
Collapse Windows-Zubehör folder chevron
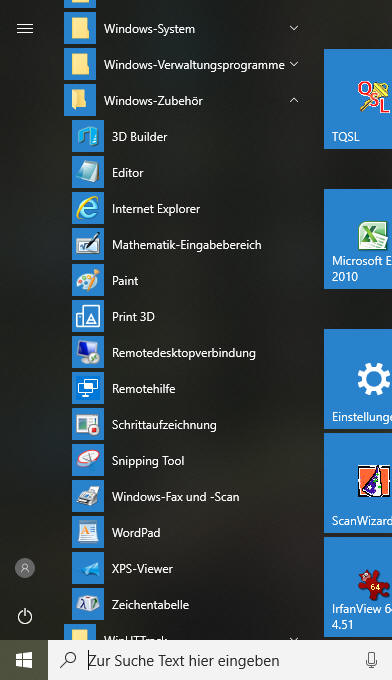294,100
